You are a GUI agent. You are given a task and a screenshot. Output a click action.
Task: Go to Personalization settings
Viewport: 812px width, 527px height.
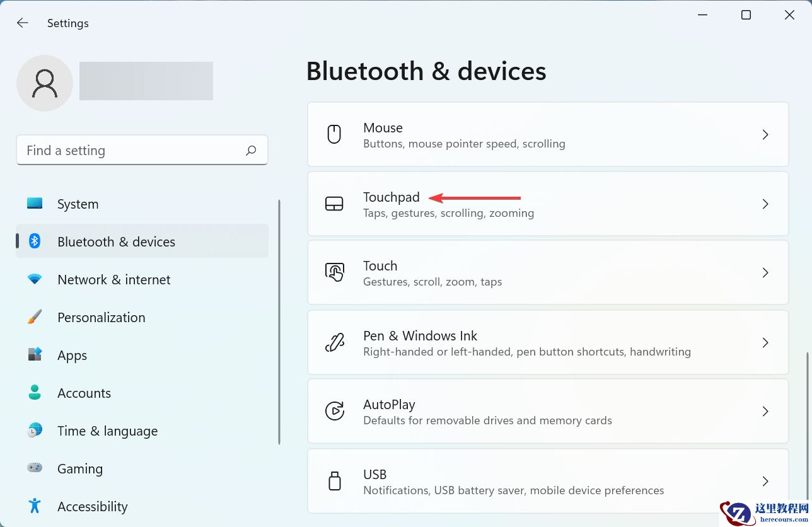coord(101,318)
